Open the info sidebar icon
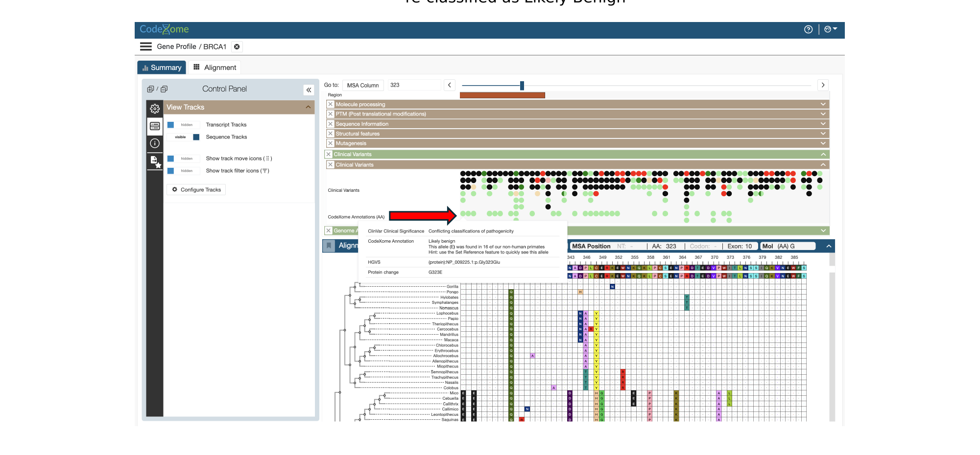 (x=155, y=143)
